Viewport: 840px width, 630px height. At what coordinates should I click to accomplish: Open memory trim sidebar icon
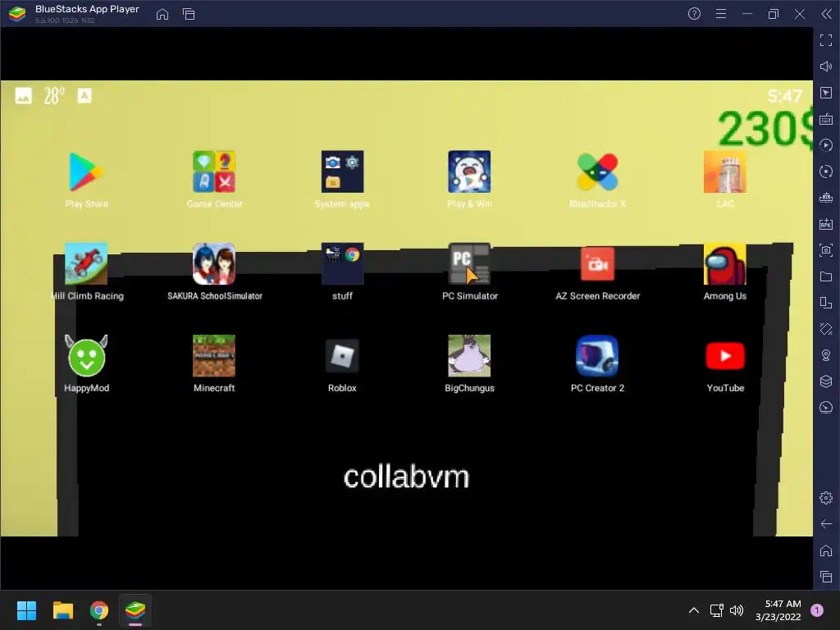(x=826, y=198)
